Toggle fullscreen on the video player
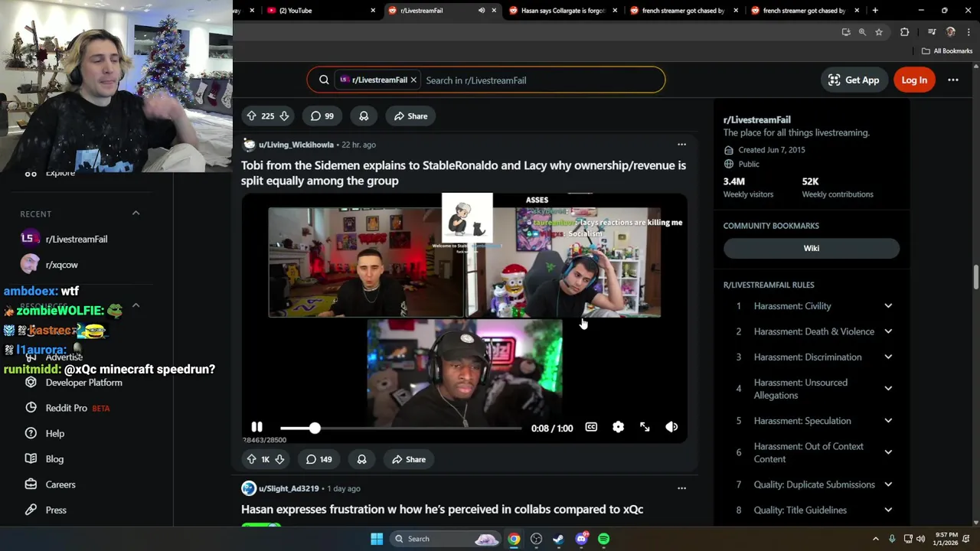Image resolution: width=980 pixels, height=551 pixels. click(x=645, y=427)
